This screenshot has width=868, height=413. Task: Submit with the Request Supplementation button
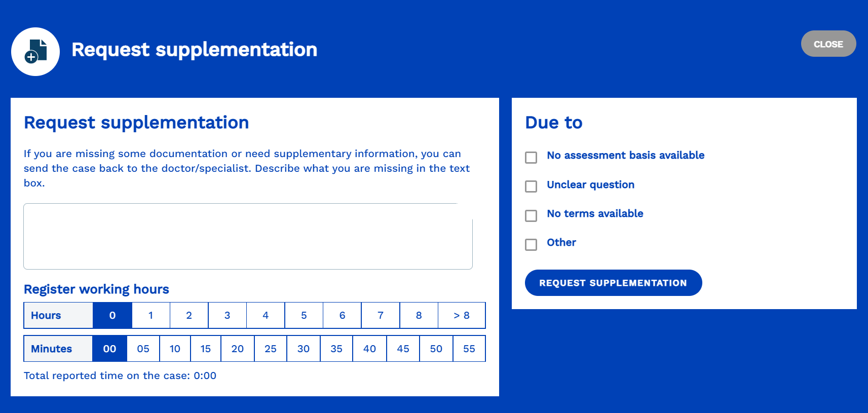tap(613, 283)
